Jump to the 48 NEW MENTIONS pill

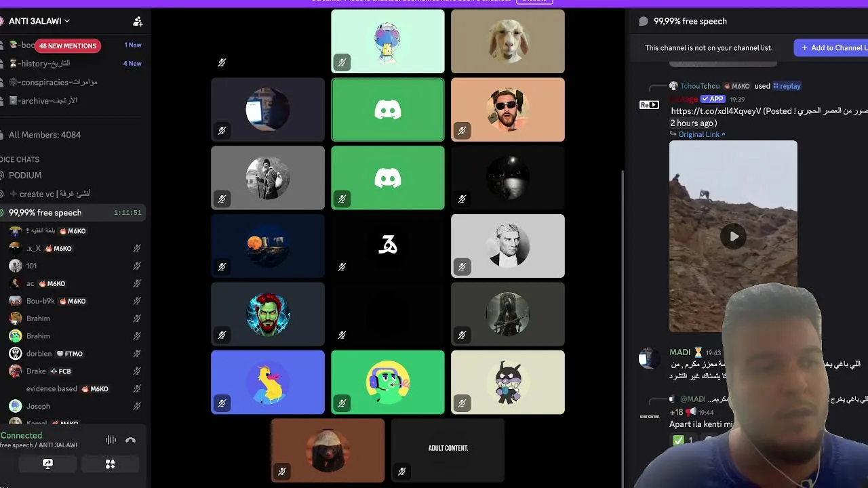pyautogui.click(x=68, y=46)
